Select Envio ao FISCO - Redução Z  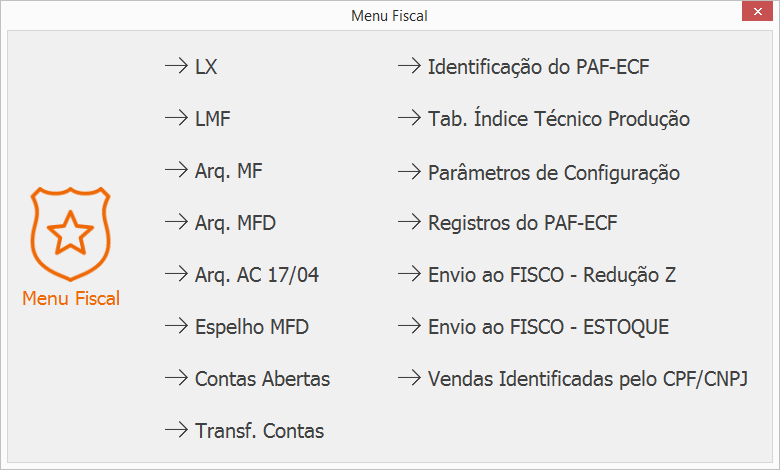[552, 275]
